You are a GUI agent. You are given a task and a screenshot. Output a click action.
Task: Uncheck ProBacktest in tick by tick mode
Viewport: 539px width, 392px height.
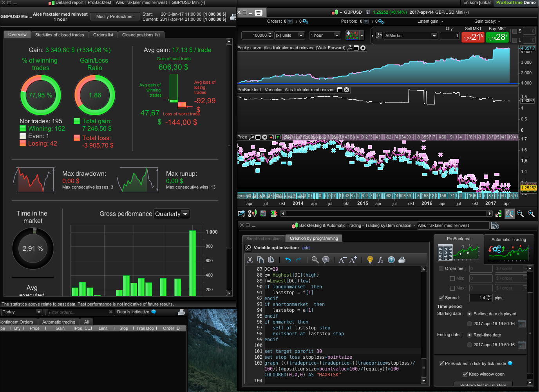pos(441,363)
